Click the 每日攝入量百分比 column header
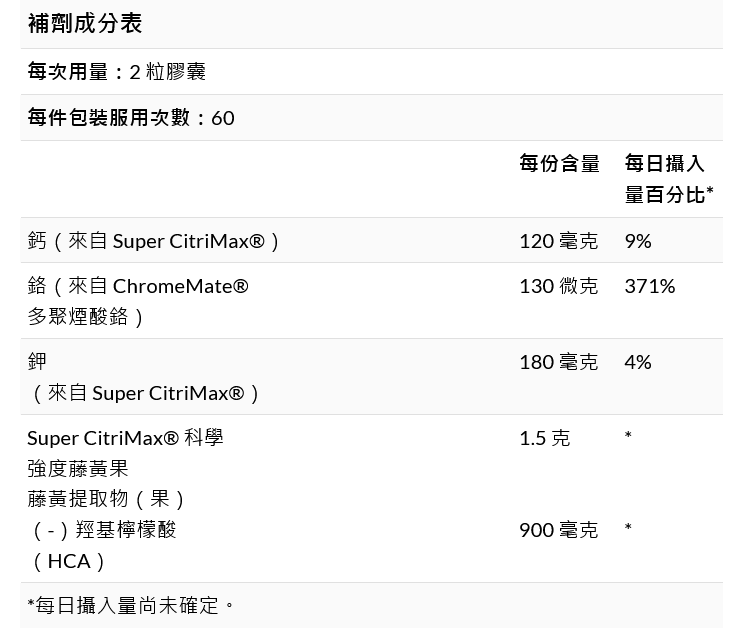The height and width of the screenshot is (628, 743). [668, 178]
